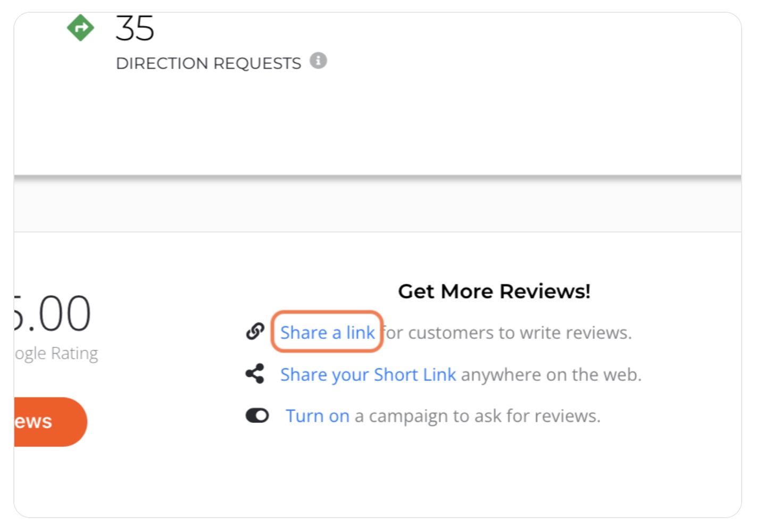Click the text 'for customers to write reviews.'
This screenshot has height=532, width=765.
(x=507, y=332)
